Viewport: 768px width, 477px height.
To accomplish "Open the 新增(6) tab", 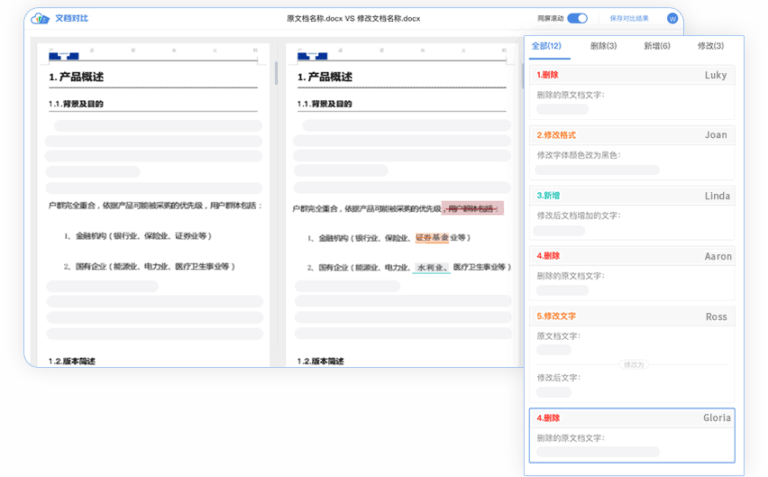I will [x=657, y=46].
